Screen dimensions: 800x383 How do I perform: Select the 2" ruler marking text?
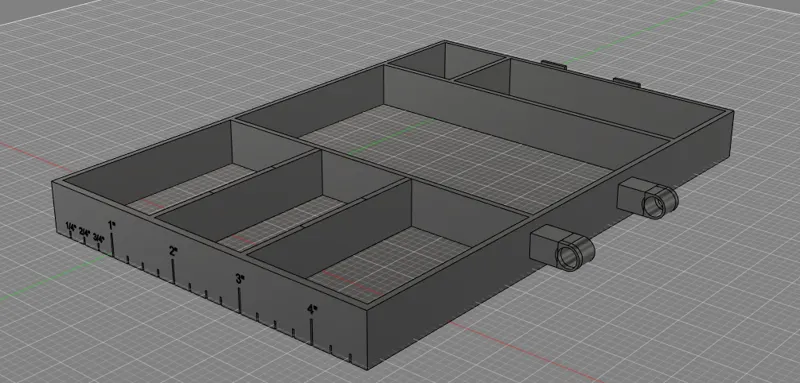pyautogui.click(x=173, y=251)
